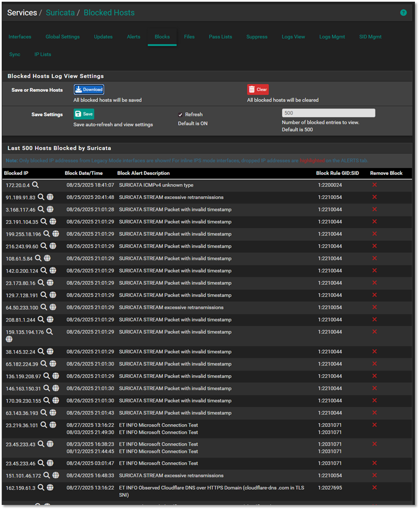Resolve 23.191.104.35 using magnifier icon
Image resolution: width=420 pixels, height=510 pixels.
click(44, 222)
